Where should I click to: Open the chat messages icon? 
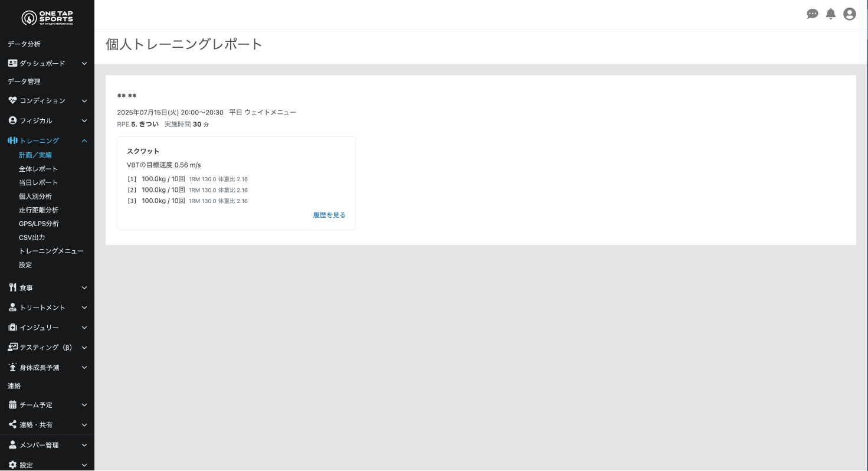[813, 14]
